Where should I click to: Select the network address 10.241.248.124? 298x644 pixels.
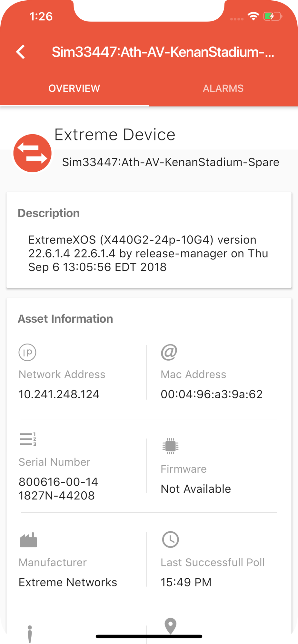coord(59,394)
